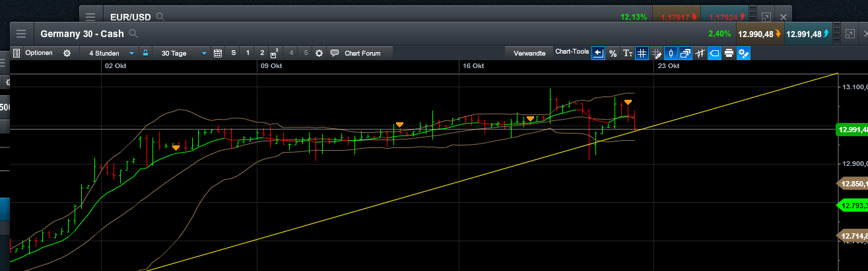Click the Verwandte button
Screen dimensions: 868x271
point(529,53)
